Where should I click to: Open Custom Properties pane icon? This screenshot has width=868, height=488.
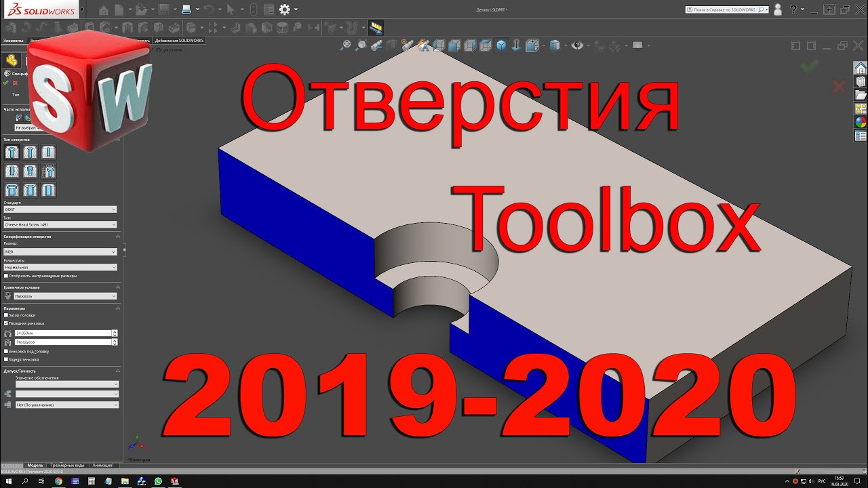861,136
